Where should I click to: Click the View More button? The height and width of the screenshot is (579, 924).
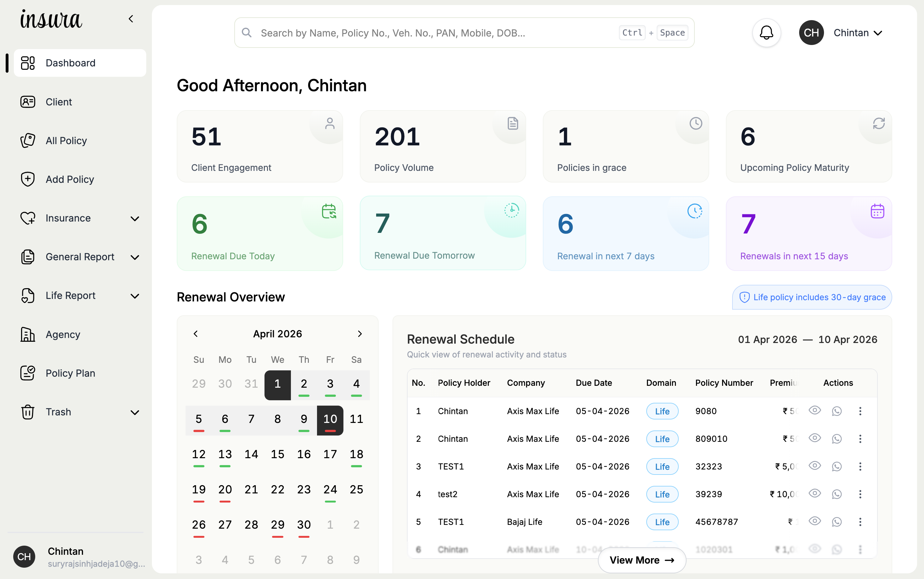[x=642, y=560]
